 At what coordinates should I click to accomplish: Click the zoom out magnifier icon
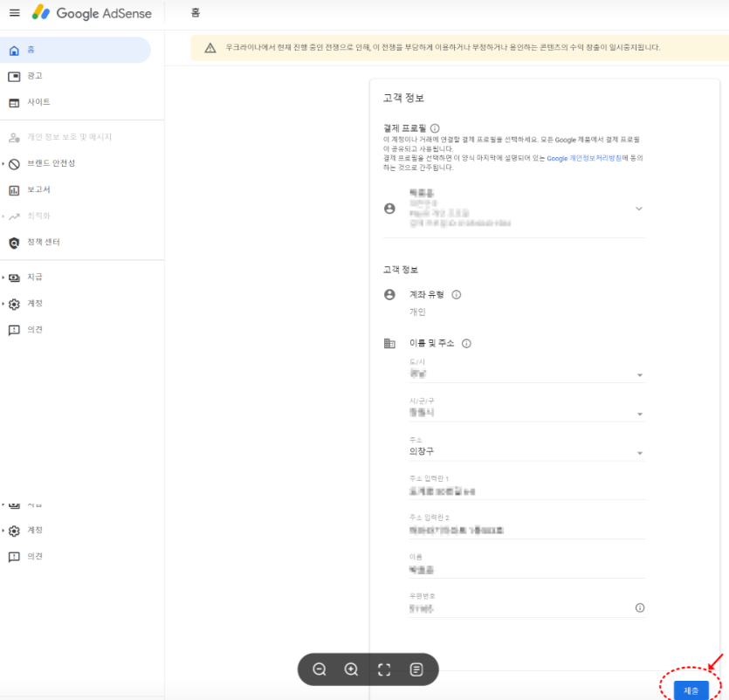tap(320, 669)
